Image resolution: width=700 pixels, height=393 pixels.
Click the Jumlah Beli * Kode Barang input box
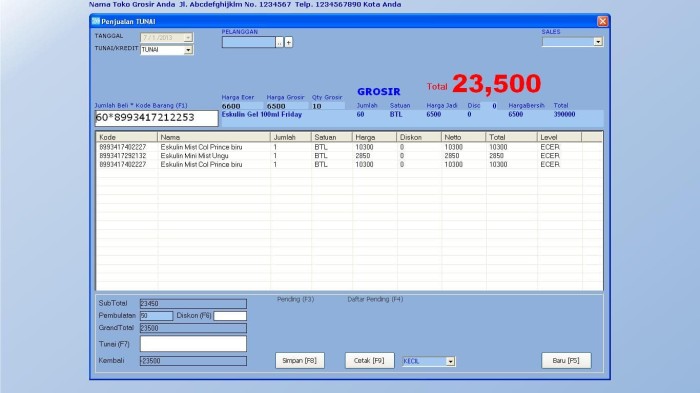(156, 118)
